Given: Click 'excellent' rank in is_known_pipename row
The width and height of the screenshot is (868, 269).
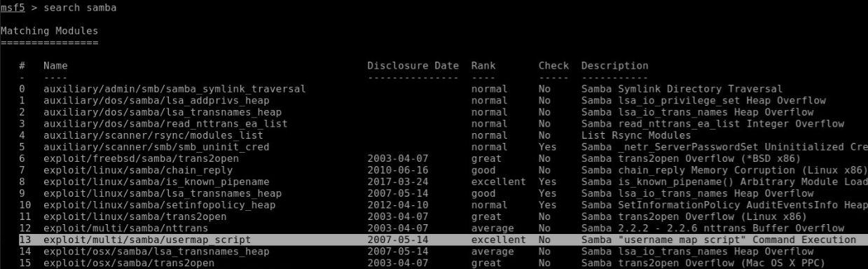Looking at the screenshot, I should [500, 181].
